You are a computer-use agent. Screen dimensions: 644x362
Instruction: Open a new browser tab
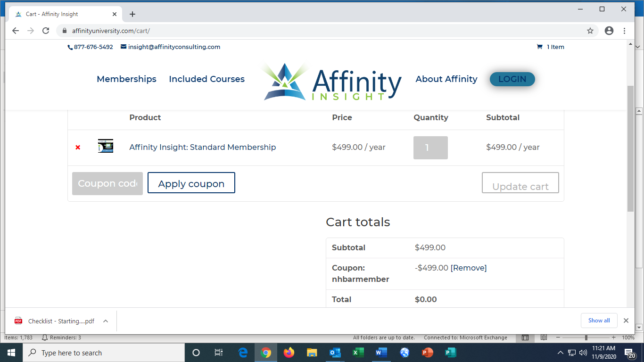pyautogui.click(x=132, y=14)
